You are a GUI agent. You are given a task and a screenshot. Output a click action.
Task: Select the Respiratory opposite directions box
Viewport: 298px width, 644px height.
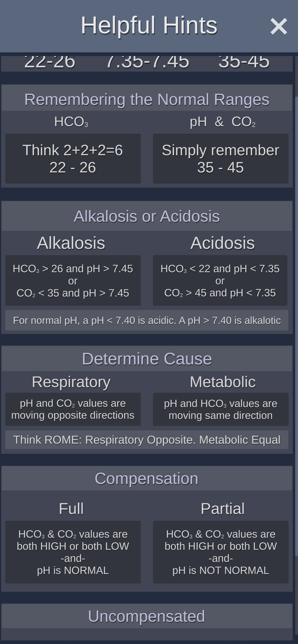(73, 409)
